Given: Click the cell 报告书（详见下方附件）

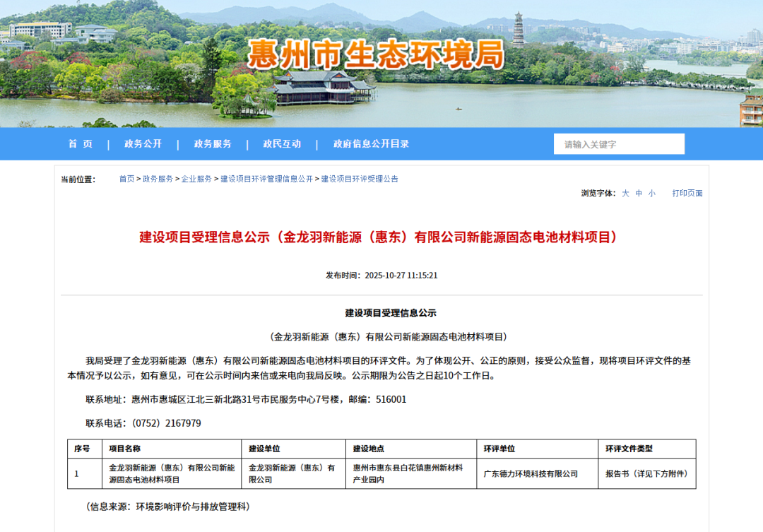Looking at the screenshot, I should coord(647,473).
